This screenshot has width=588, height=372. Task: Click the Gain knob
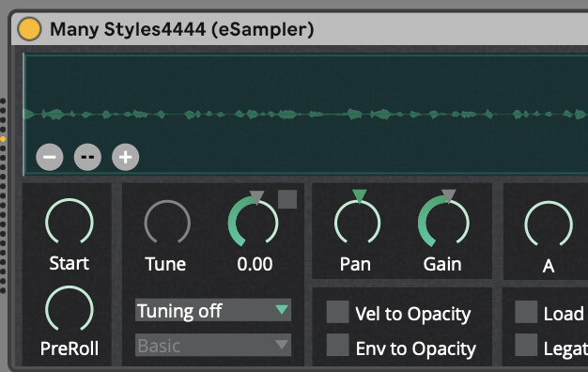[443, 222]
